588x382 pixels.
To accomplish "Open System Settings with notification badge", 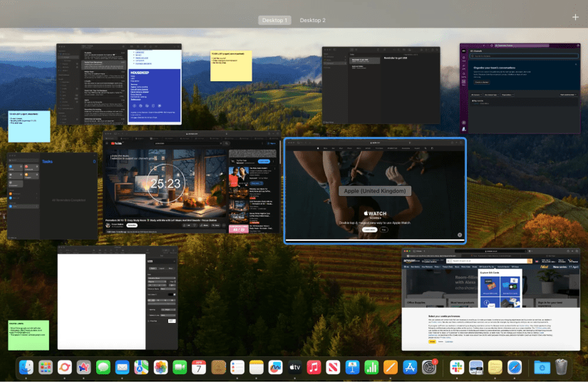I will [x=429, y=367].
